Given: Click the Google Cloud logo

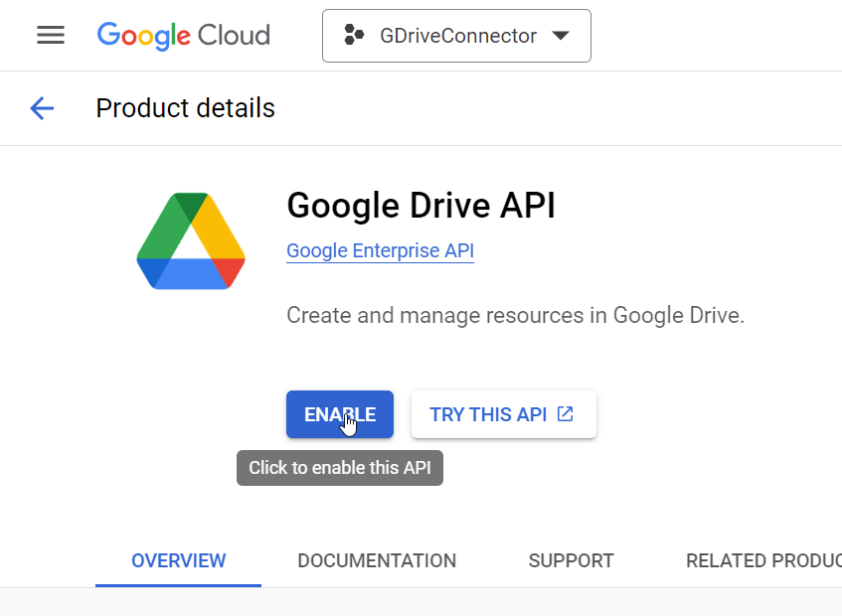Looking at the screenshot, I should click(184, 36).
